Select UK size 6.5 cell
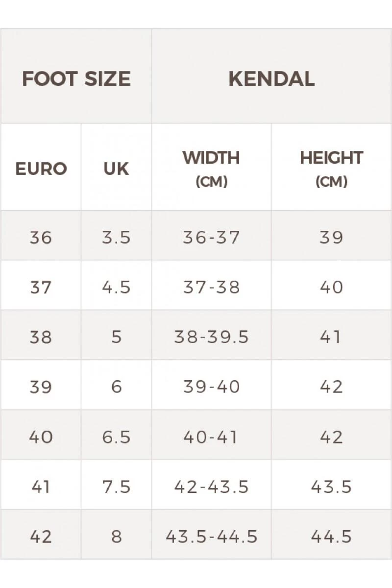This screenshot has width=392, height=588. 116,437
